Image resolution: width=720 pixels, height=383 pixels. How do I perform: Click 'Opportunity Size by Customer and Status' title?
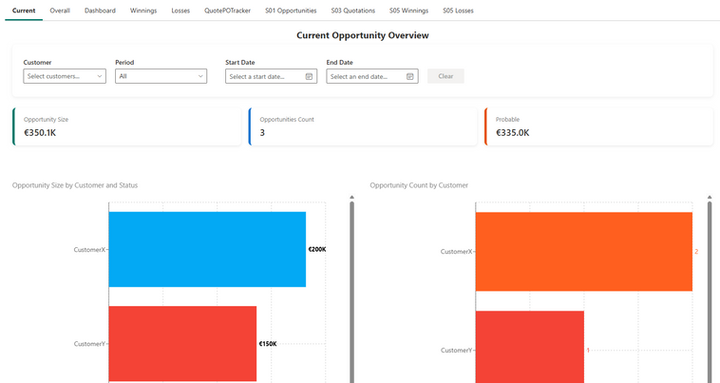[x=75, y=186]
